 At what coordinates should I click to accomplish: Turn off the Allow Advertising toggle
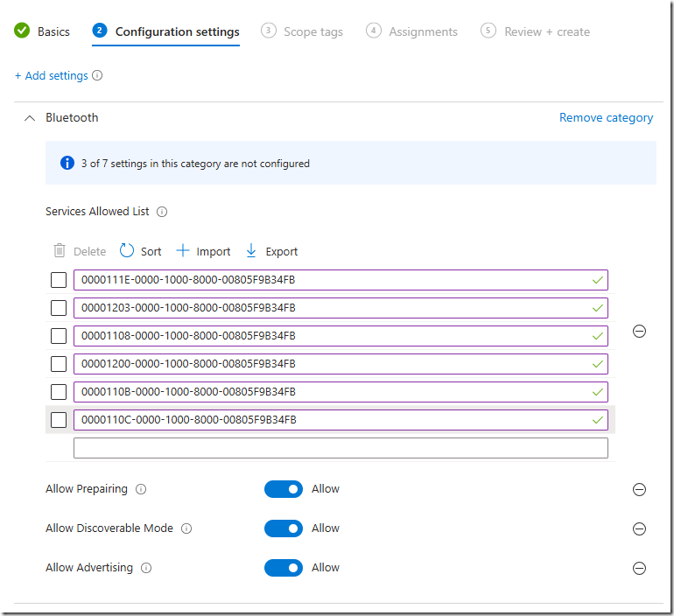[284, 568]
